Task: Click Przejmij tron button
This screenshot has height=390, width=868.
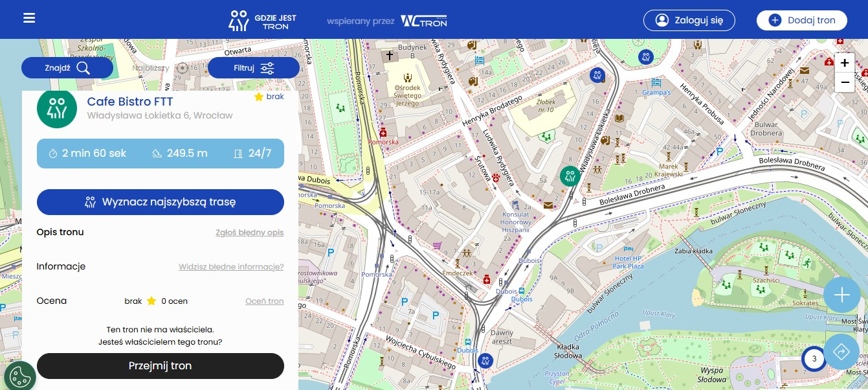Action: [161, 365]
